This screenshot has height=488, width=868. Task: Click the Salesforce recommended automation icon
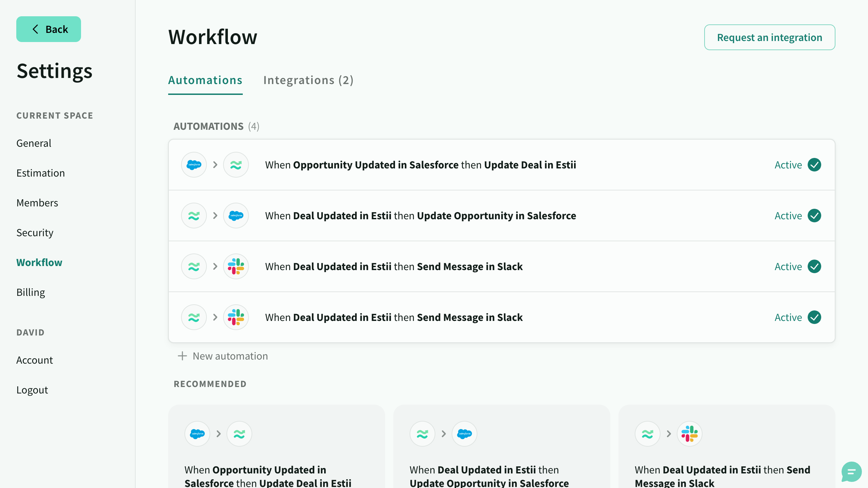(x=197, y=433)
